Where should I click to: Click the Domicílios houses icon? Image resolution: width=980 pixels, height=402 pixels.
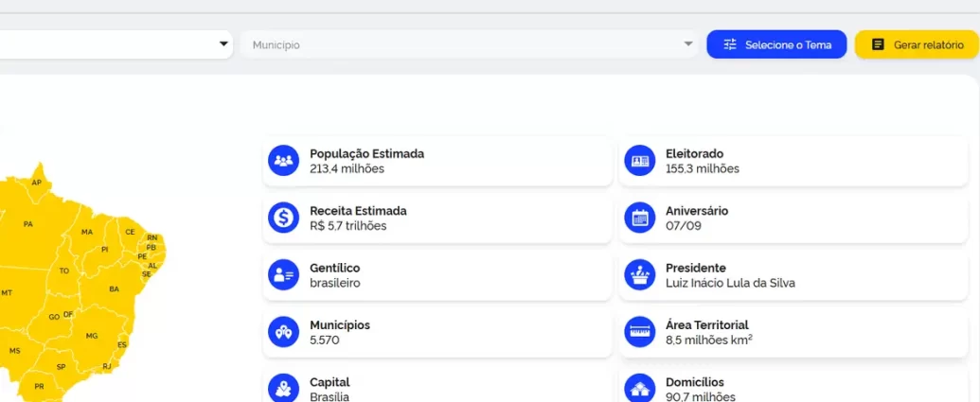click(640, 388)
